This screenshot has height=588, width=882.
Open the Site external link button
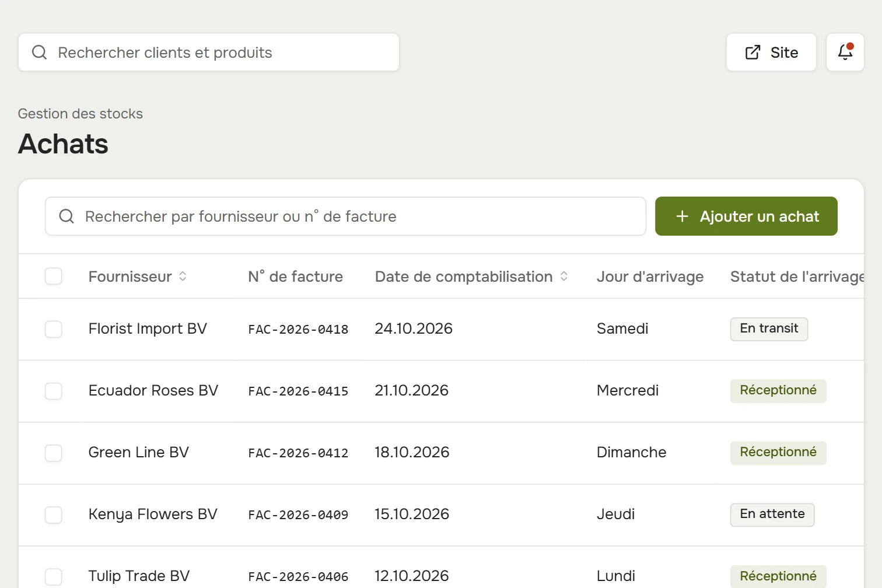771,52
